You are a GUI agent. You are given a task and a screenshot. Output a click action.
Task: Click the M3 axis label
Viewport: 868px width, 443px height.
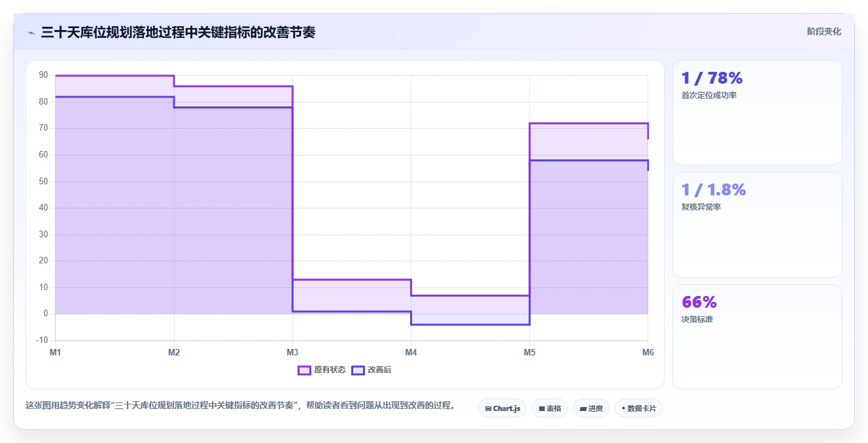(x=292, y=352)
